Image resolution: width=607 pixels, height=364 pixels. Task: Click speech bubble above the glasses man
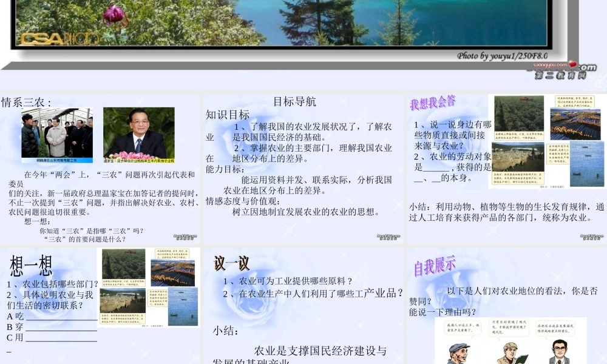pos(555,329)
